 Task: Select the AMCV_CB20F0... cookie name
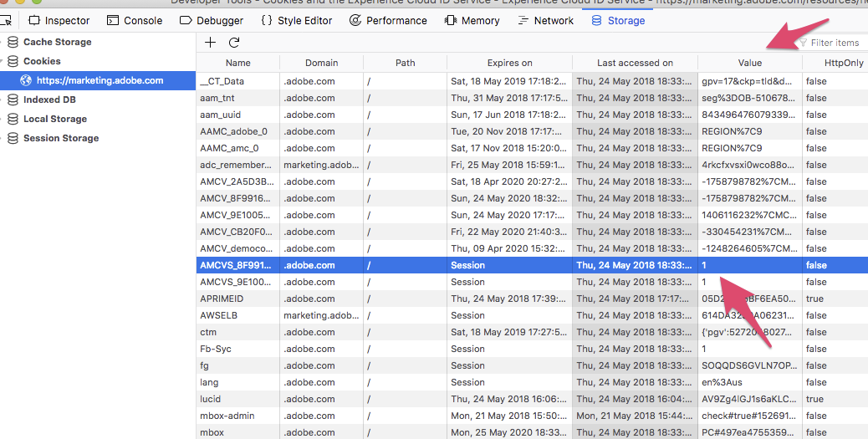pyautogui.click(x=237, y=232)
